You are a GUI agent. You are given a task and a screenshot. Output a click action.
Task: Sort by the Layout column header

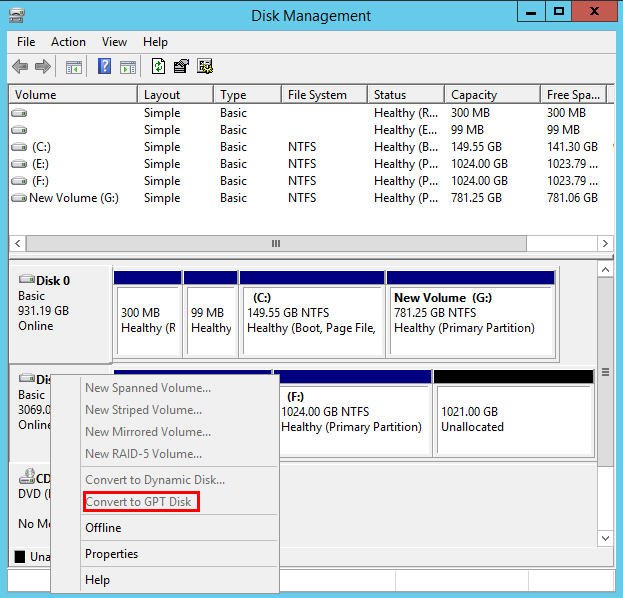coord(175,95)
